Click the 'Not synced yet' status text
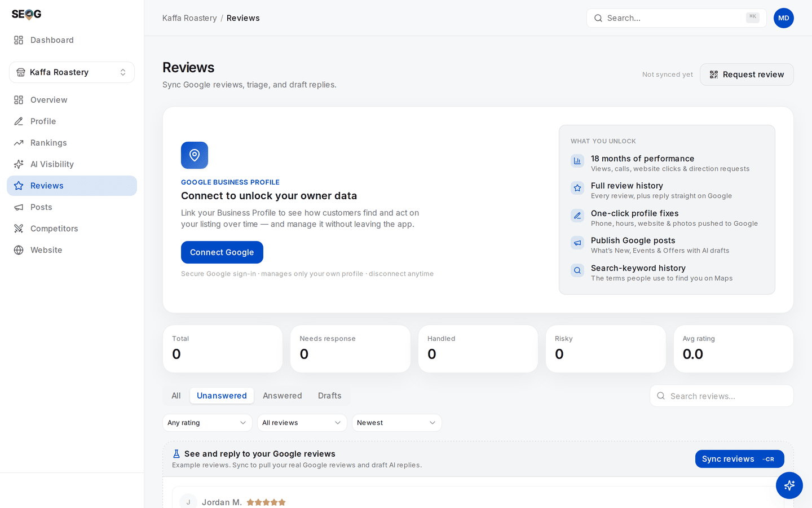Viewport: 812px width, 508px height. click(x=668, y=75)
